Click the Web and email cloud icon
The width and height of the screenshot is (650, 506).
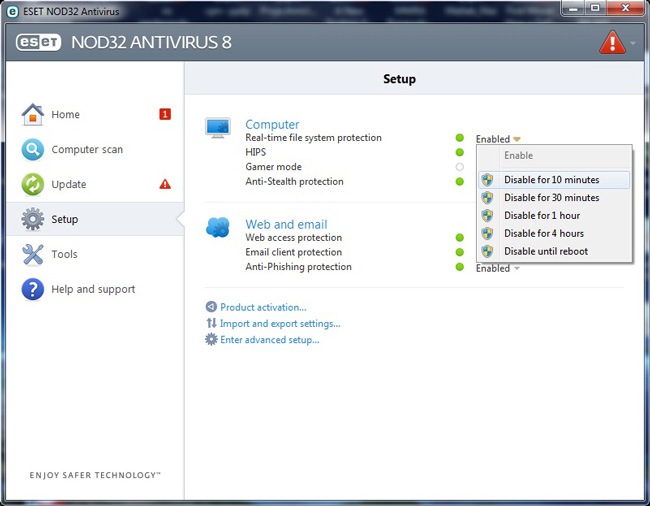pos(218,227)
